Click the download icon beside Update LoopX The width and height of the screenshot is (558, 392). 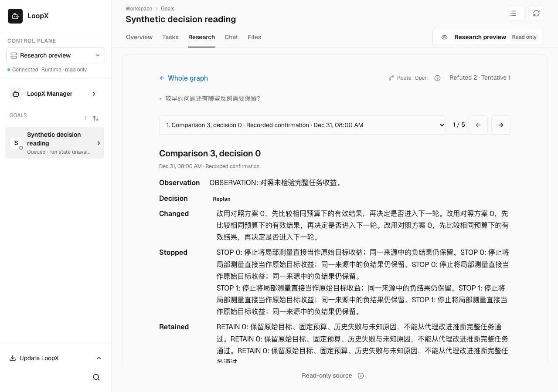point(13,358)
